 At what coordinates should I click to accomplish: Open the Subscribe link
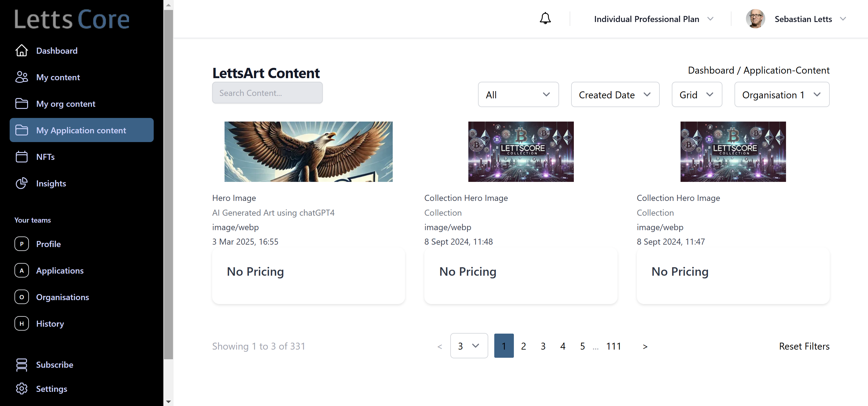coord(82,364)
